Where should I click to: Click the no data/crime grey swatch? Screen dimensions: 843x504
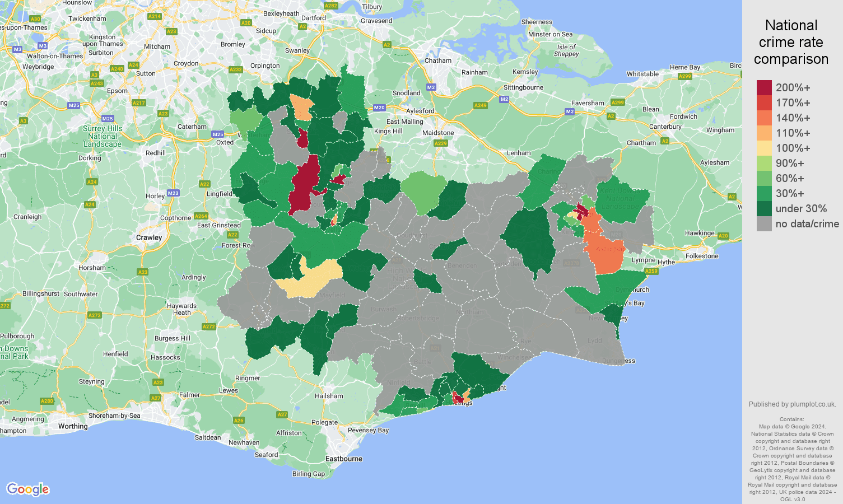coord(764,224)
